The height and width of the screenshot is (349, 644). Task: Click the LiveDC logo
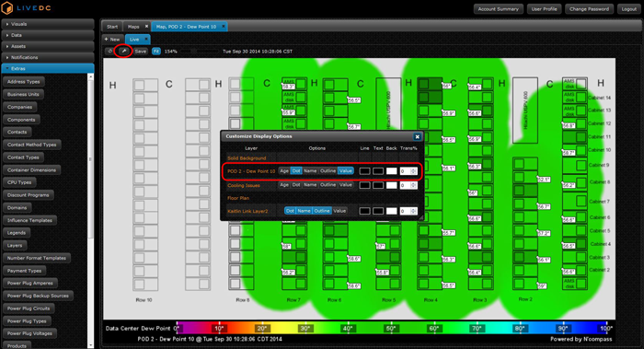click(27, 7)
